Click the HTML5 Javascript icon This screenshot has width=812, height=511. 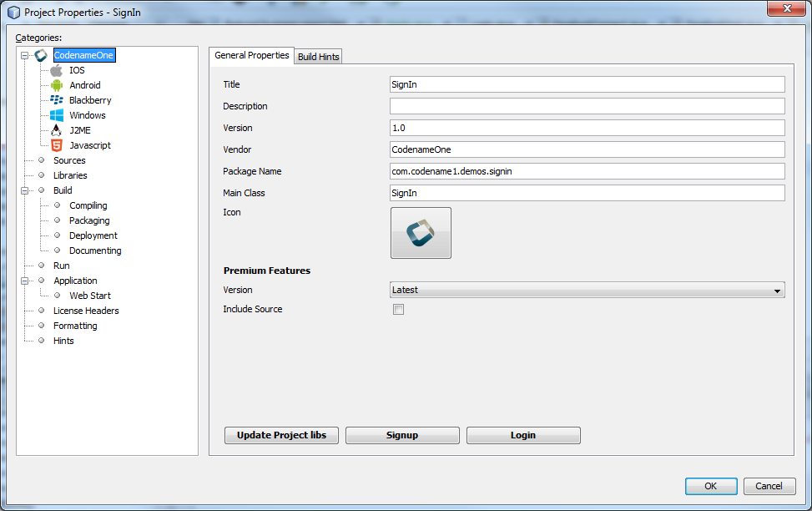(x=57, y=145)
